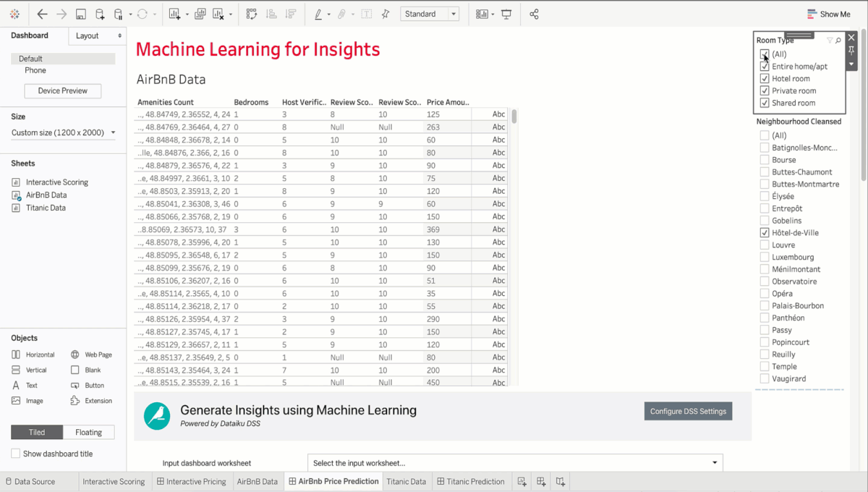Click the share workbook icon
The width and height of the screenshot is (868, 492).
534,14
